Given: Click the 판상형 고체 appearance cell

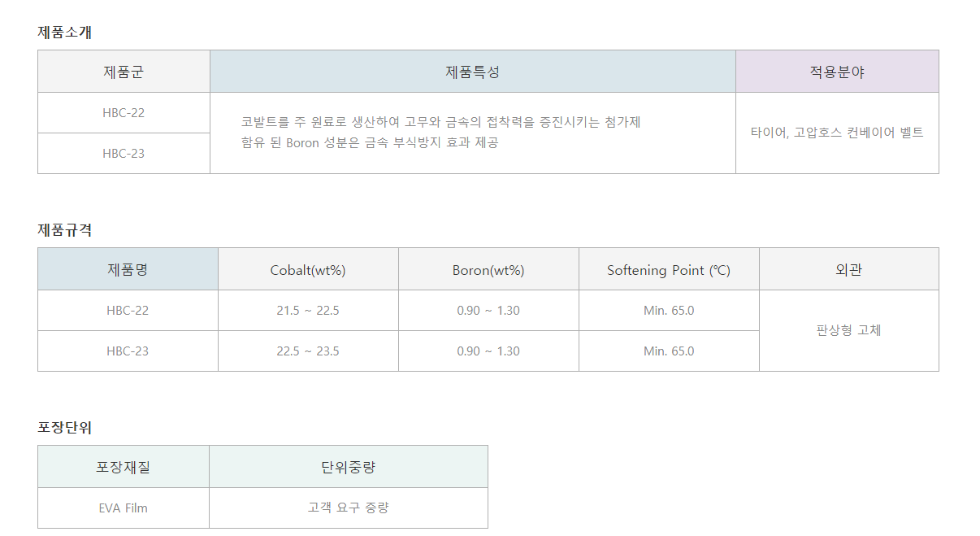Looking at the screenshot, I should pos(848,330).
